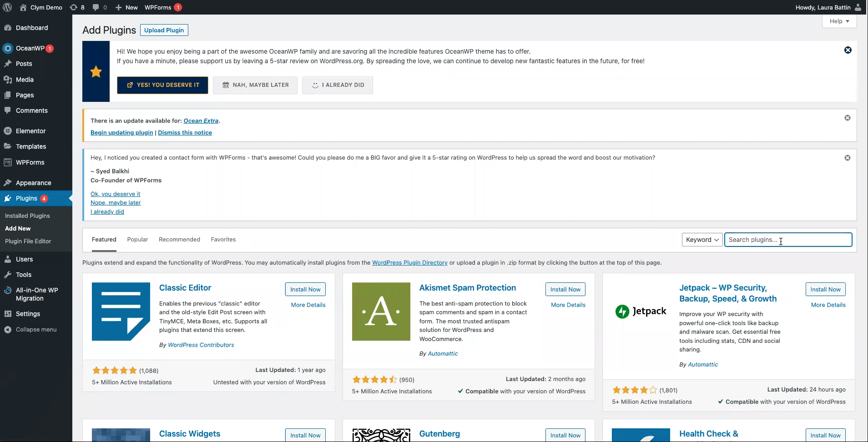Open the comments bubble icon in admin bar
Screen dimensions: 868x442
[96, 7]
